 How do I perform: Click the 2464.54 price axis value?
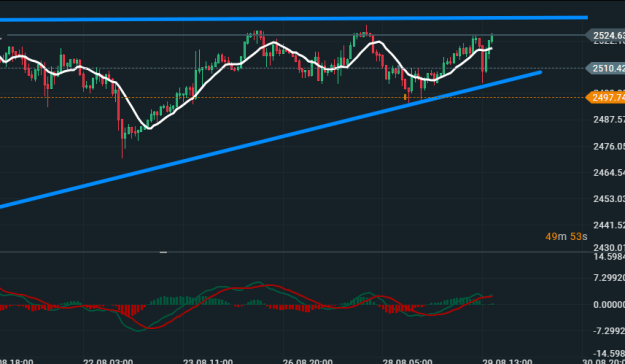609,173
